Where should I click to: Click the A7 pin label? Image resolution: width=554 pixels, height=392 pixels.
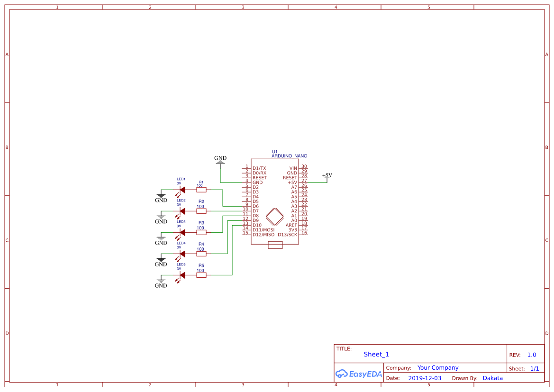tap(294, 187)
